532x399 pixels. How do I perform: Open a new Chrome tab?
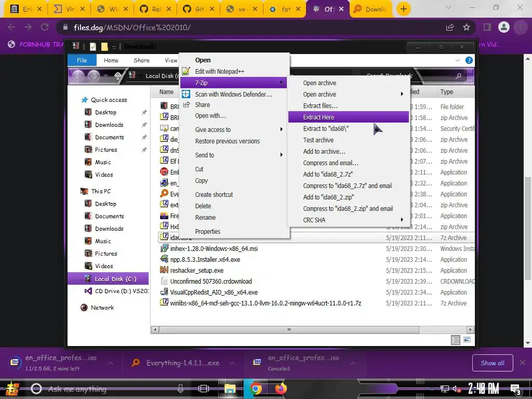click(403, 9)
